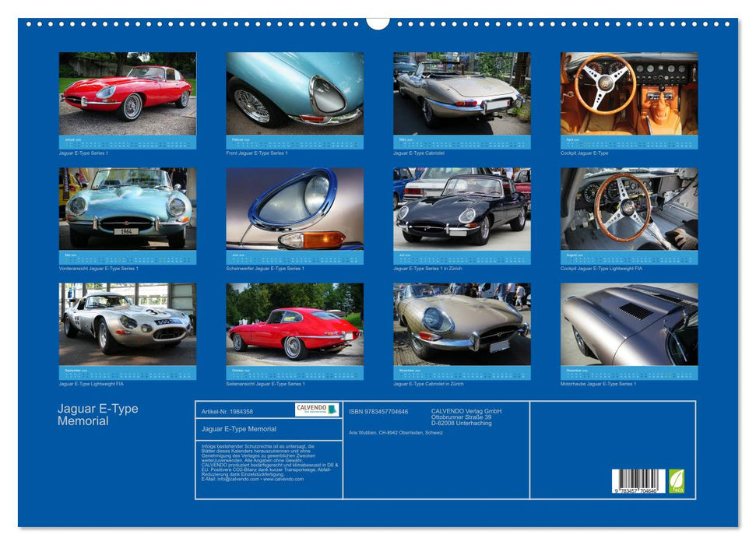Screen dimensions: 756x545
Task: Select the Seitenansicht red Jaguar photo
Action: pos(294,324)
